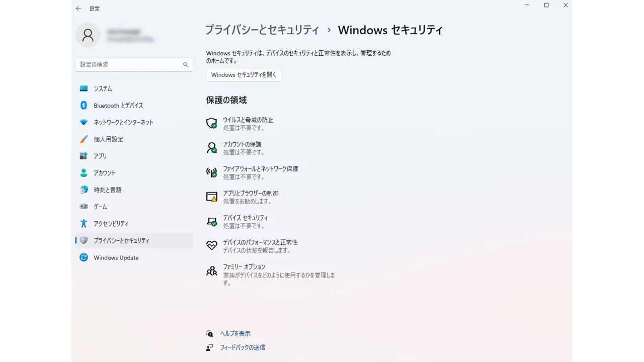Click the account protection person icon
Viewport: 644px width, 362px height.
[x=212, y=148]
